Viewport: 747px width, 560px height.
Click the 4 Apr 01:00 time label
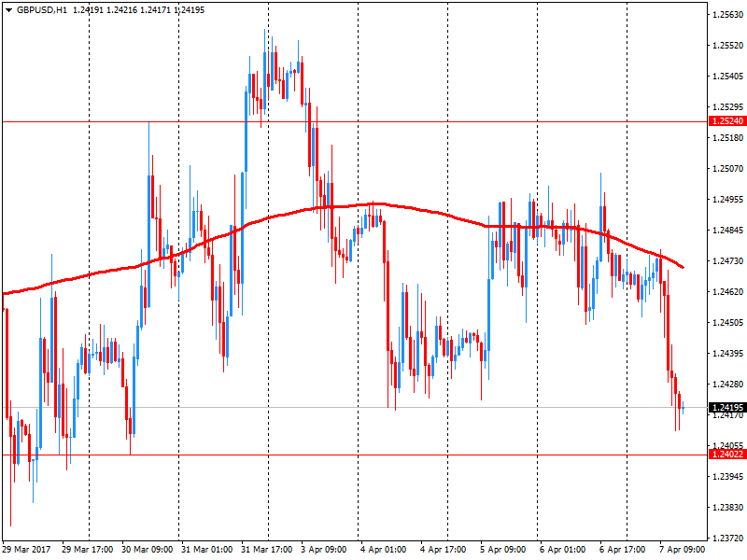click(384, 550)
